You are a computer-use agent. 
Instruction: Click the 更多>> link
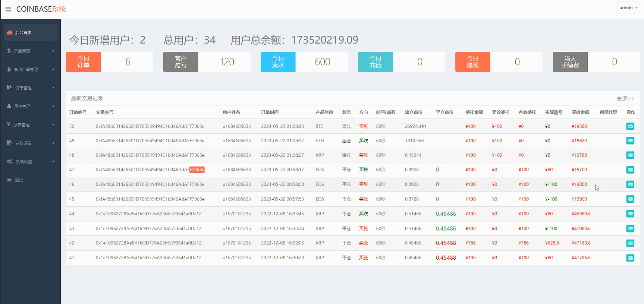coord(625,98)
